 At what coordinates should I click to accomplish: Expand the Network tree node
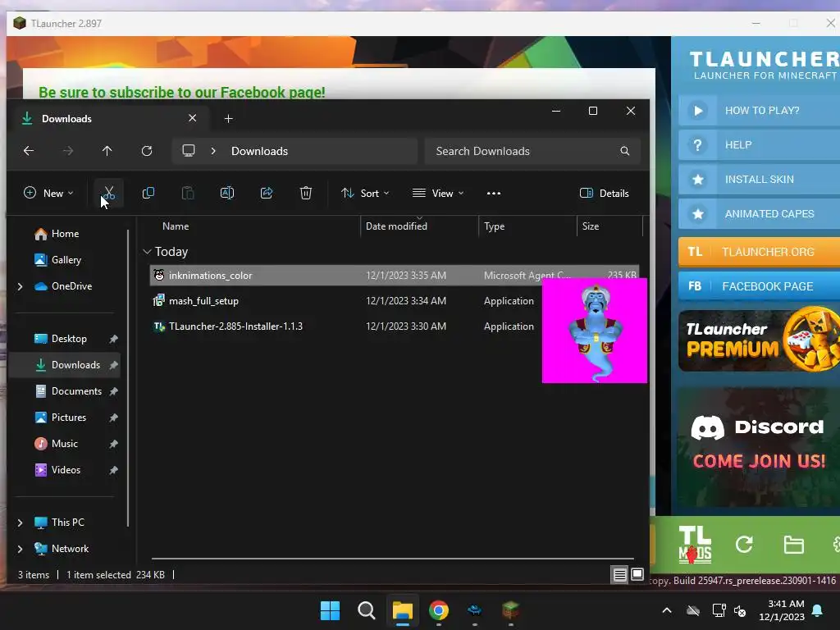tap(20, 549)
